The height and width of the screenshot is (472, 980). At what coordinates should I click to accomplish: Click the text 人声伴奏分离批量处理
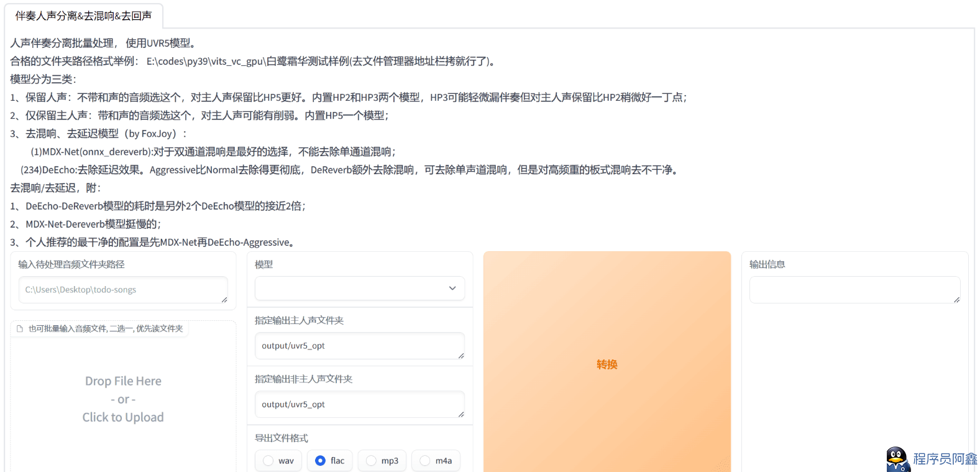point(62,43)
